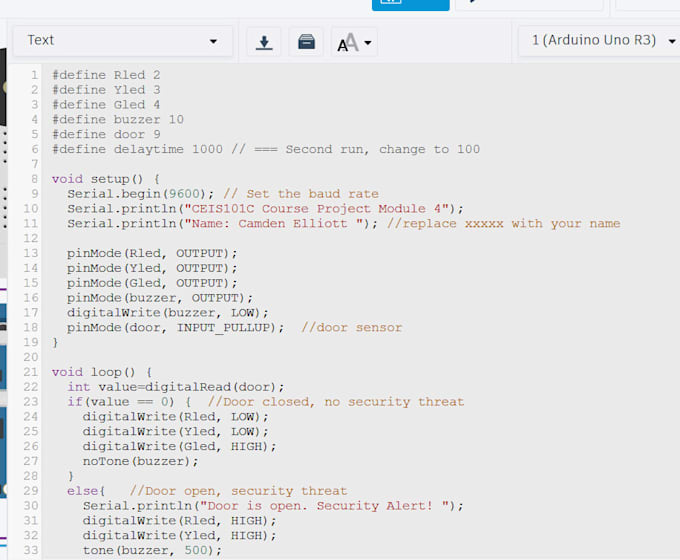
Task: Click the "int value=digitalRead(door);" line
Action: pos(176,387)
